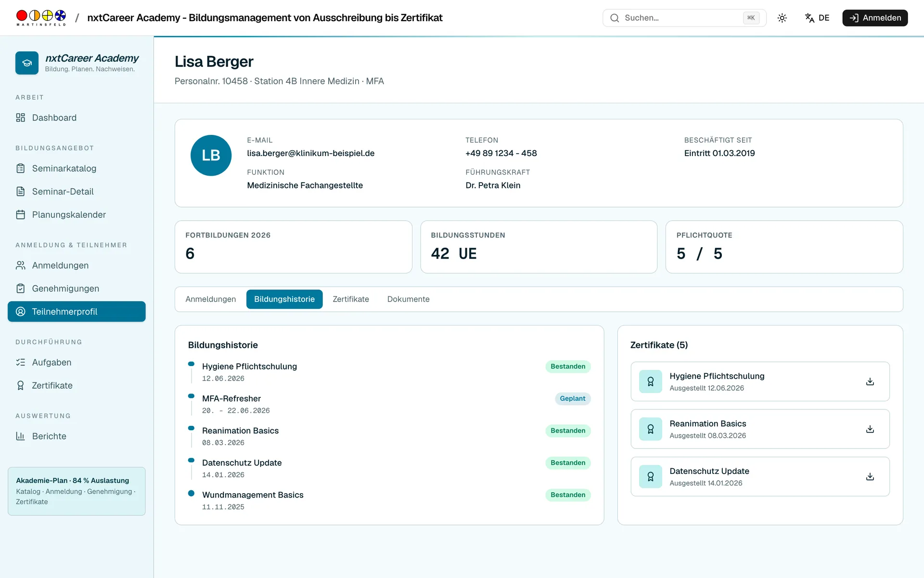Click Dr. Petra Klein Führungskraft name

(493, 185)
